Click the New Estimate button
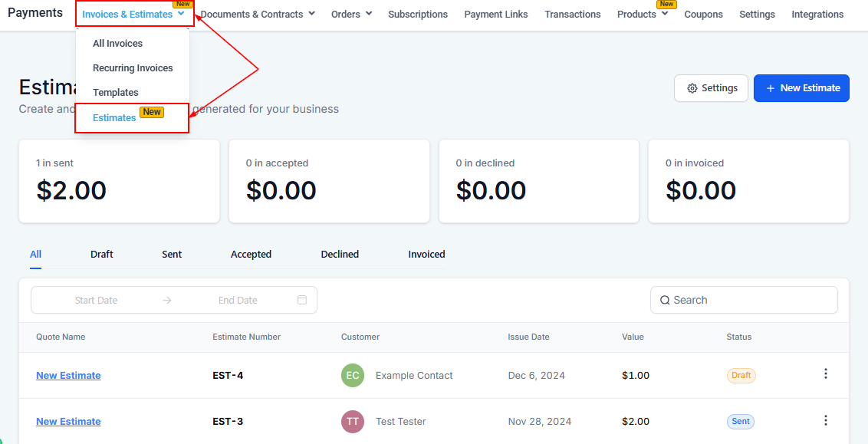The image size is (868, 444). point(801,88)
